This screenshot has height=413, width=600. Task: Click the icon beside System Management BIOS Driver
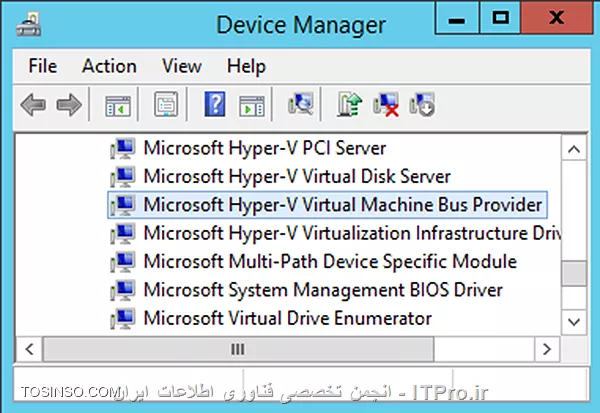tap(122, 290)
